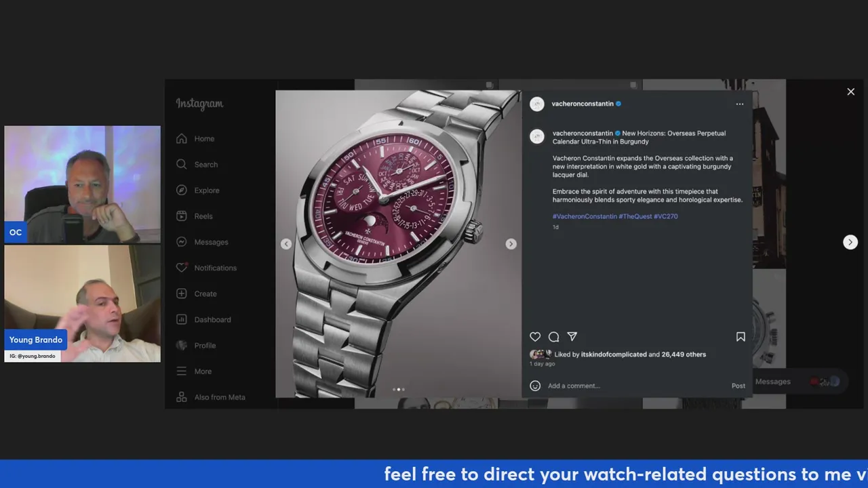Open the #VC270 hashtag
Image resolution: width=868 pixels, height=488 pixels.
click(x=666, y=216)
